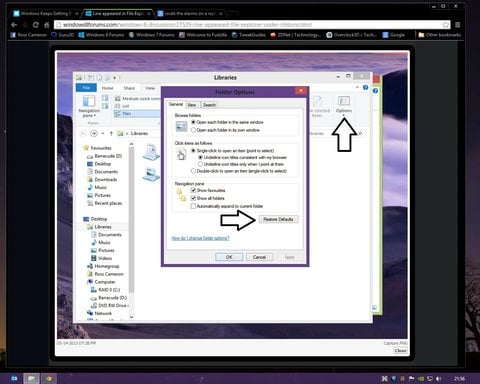Image resolution: width=480 pixels, height=384 pixels.
Task: Open the Guru3D bookmark
Action: (62, 35)
